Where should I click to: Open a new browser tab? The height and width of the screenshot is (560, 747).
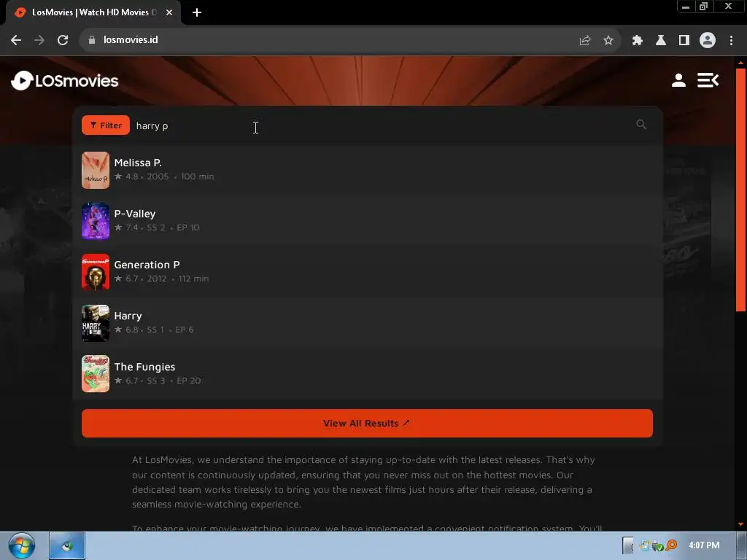[197, 12]
